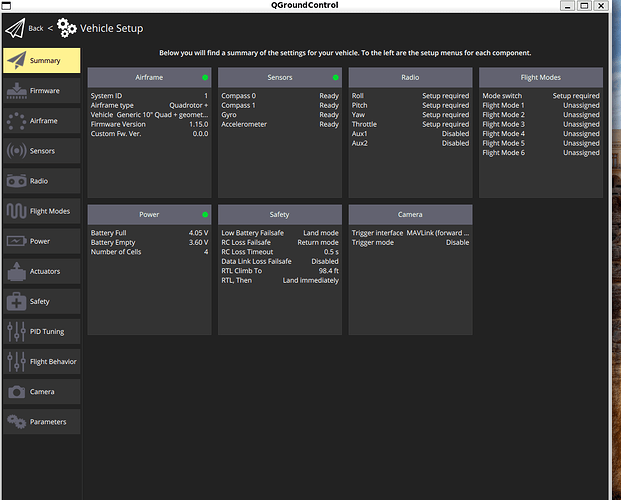Open the Power summary card header
The width and height of the screenshot is (621, 500).
[149, 214]
